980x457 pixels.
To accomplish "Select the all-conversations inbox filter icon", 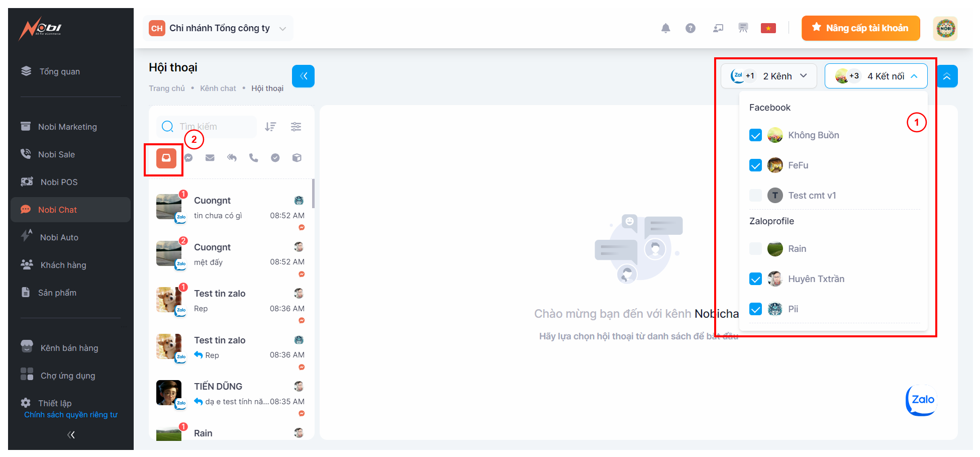I will pos(166,158).
